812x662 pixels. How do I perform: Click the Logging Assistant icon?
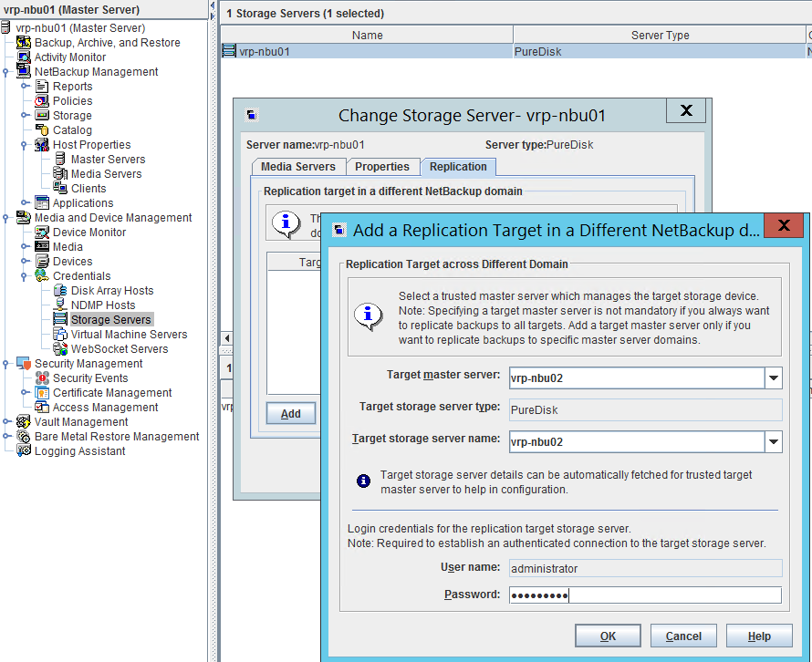click(24, 450)
